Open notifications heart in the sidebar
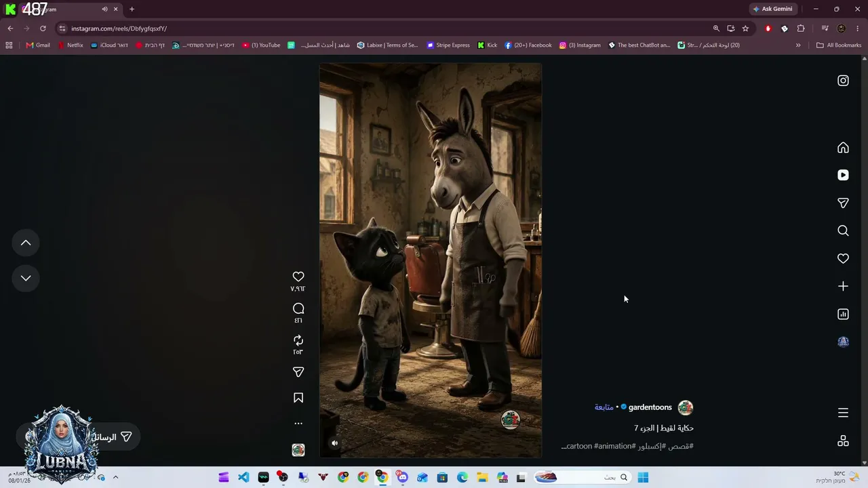The height and width of the screenshot is (488, 868). [x=843, y=258]
